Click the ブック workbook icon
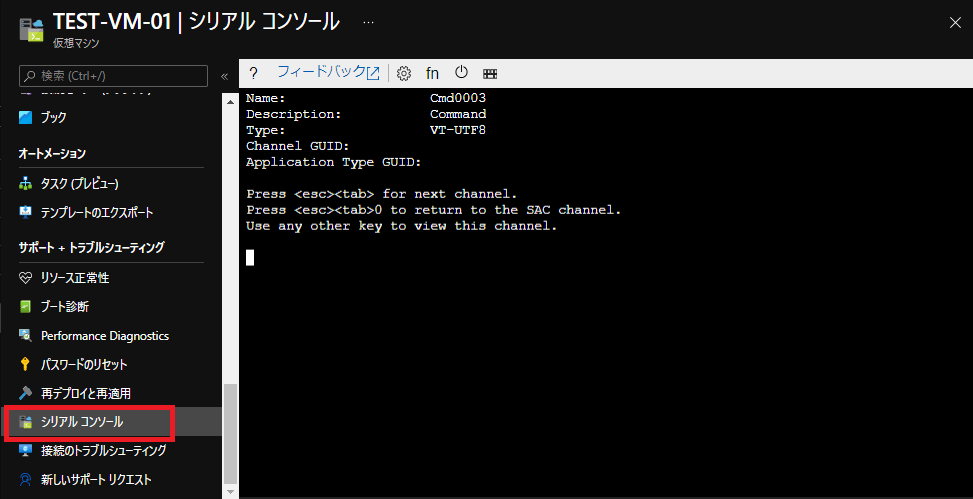 (x=25, y=117)
